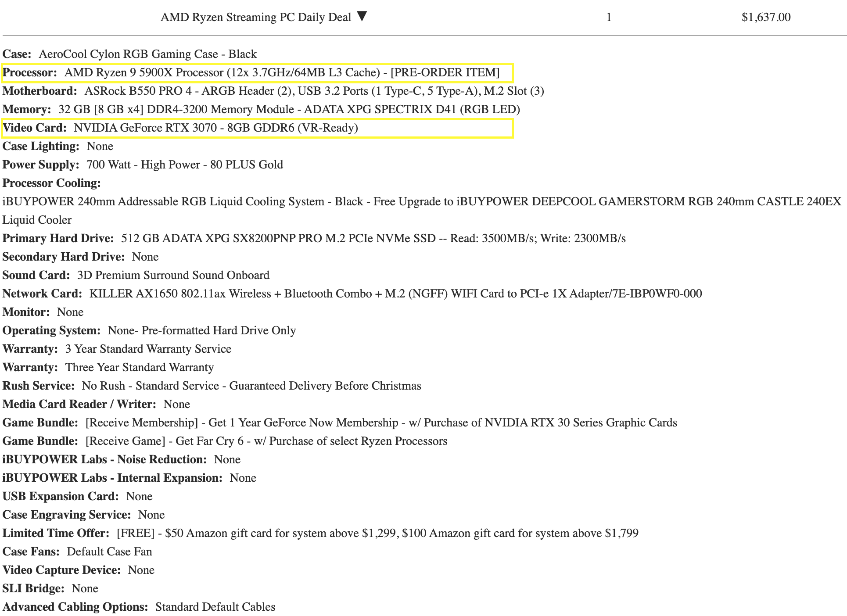Click the $1,637.00 price
Image resolution: width=847 pixels, height=616 pixels.
(x=766, y=18)
